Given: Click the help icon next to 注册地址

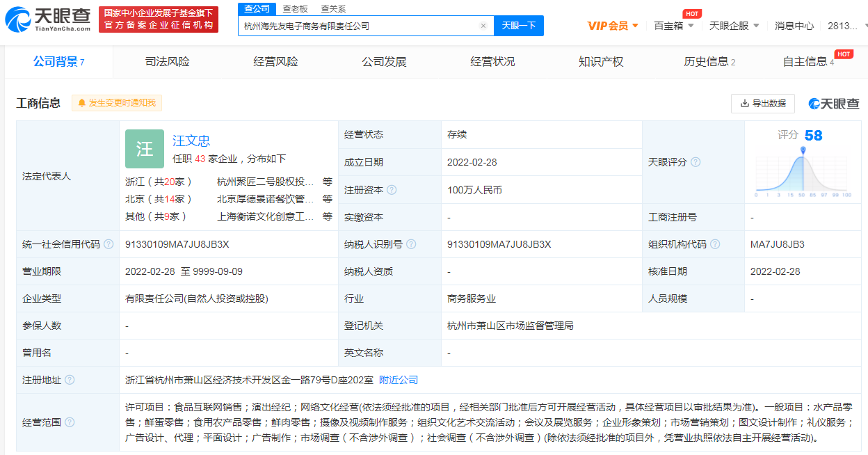Looking at the screenshot, I should 70,380.
